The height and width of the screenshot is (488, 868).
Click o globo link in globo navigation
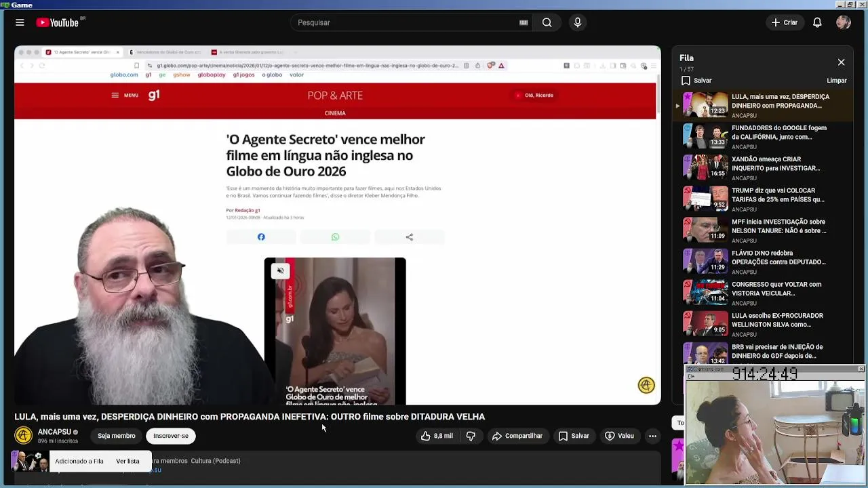click(x=272, y=75)
